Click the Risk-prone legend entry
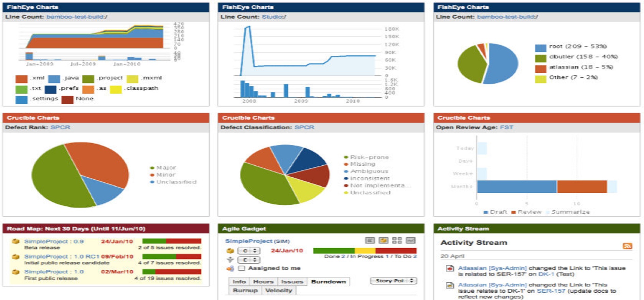The width and height of the screenshot is (644, 300). (x=367, y=157)
